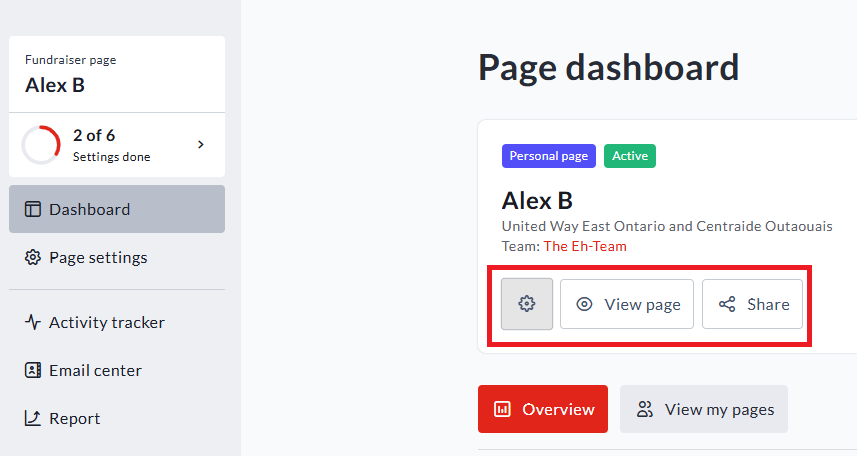Open the Email center menu item

[95, 370]
